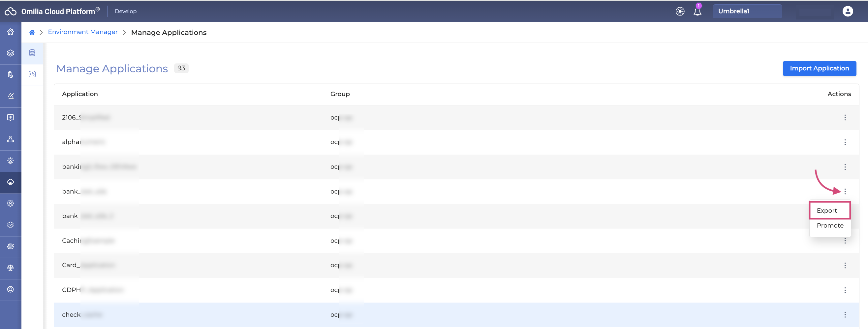Viewport: 868px width, 329px height.
Task: Click the home breadcrumb icon
Action: (32, 32)
